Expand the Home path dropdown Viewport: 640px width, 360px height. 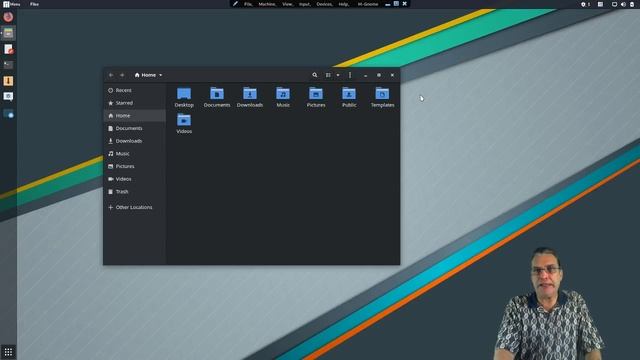(x=149, y=75)
